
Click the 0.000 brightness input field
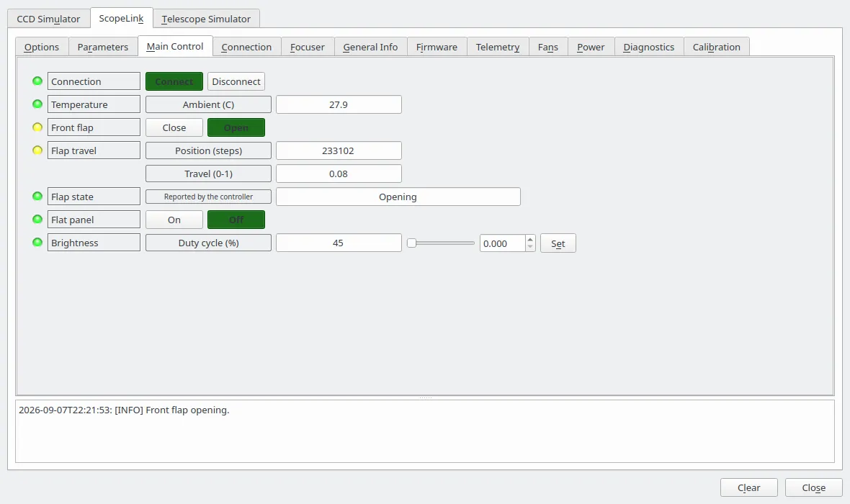[x=503, y=243]
